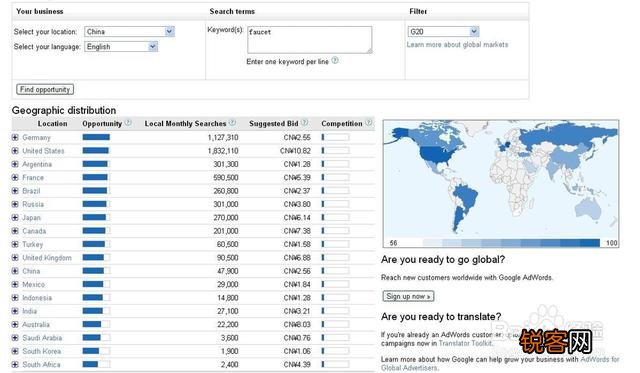
Task: Click the CN¥10.82 suggested bid value
Action: point(295,151)
